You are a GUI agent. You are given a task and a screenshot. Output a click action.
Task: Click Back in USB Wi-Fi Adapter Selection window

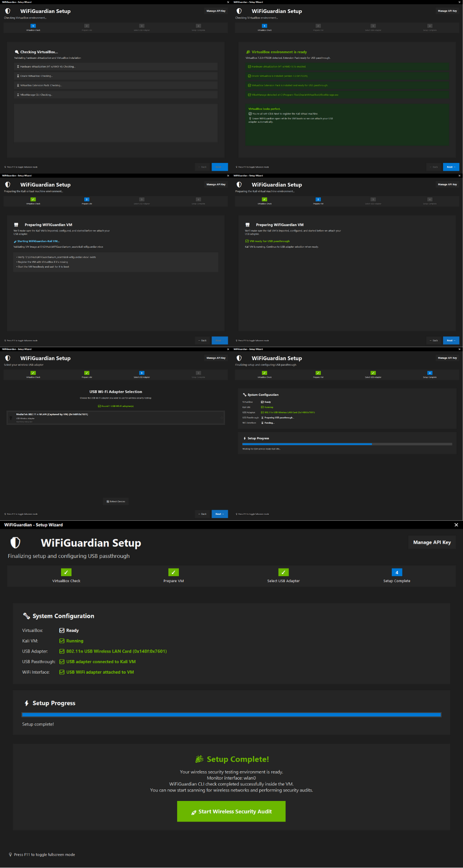point(202,514)
